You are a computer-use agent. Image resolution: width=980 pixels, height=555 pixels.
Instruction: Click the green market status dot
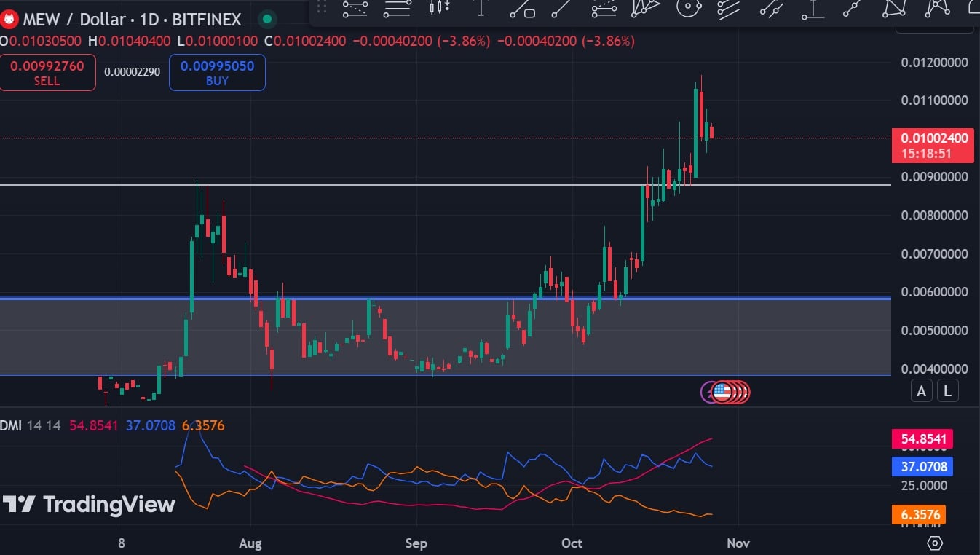pos(268,19)
